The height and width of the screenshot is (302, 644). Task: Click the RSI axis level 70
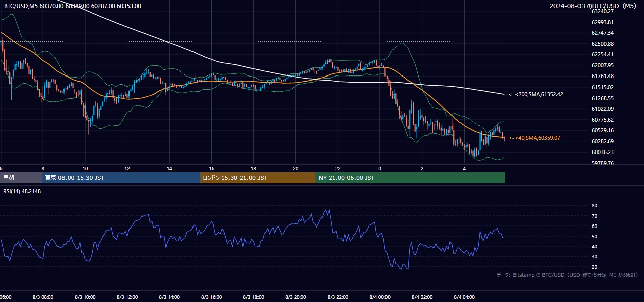coord(594,216)
